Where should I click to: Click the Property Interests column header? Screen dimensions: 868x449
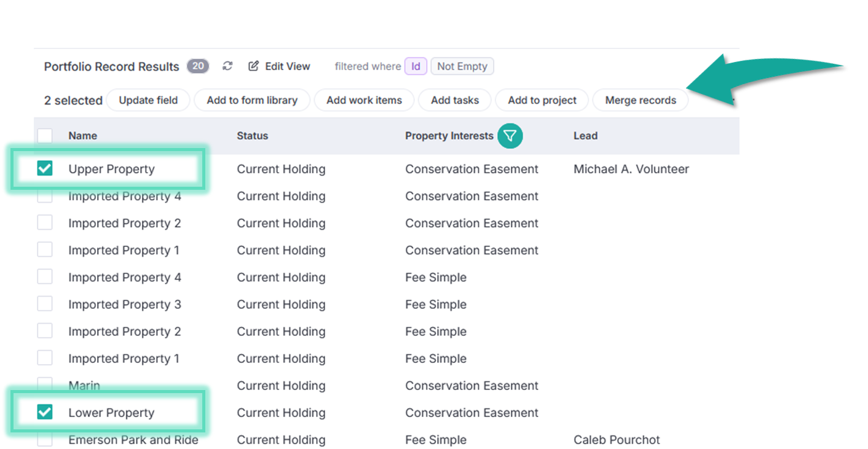click(x=449, y=136)
